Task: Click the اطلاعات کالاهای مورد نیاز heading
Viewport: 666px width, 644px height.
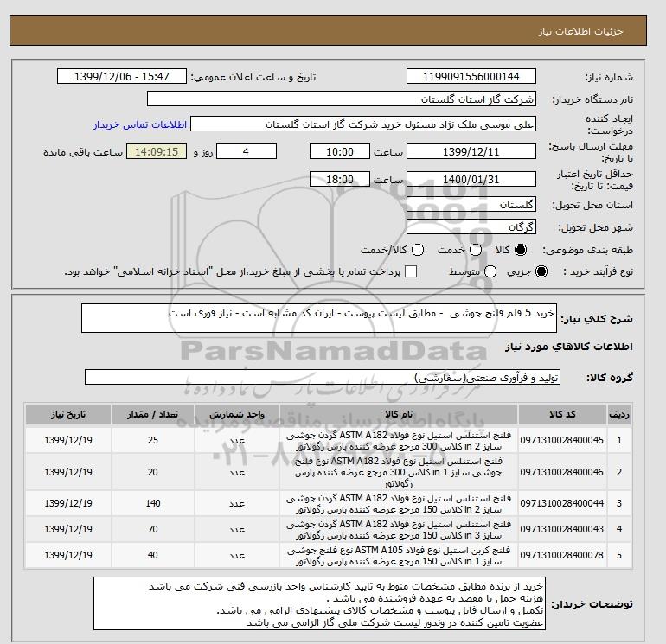Action: click(568, 347)
